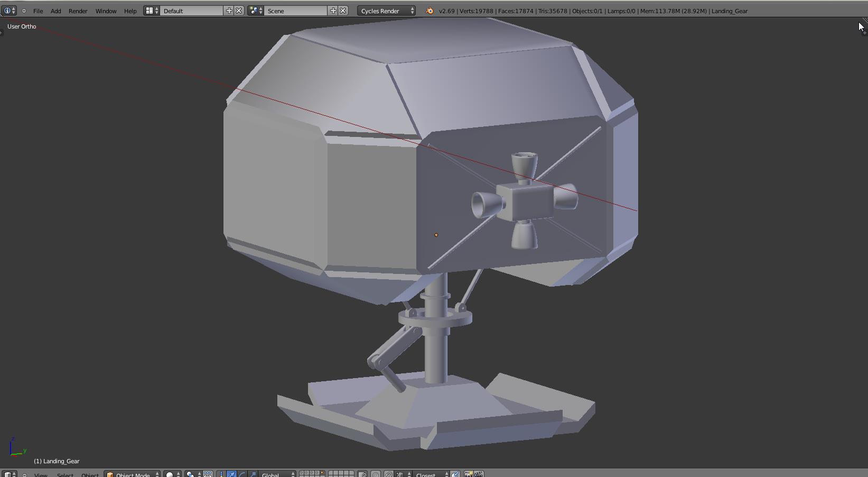Image resolution: width=868 pixels, height=477 pixels.
Task: Click the Blender logo icon
Action: pos(430,11)
